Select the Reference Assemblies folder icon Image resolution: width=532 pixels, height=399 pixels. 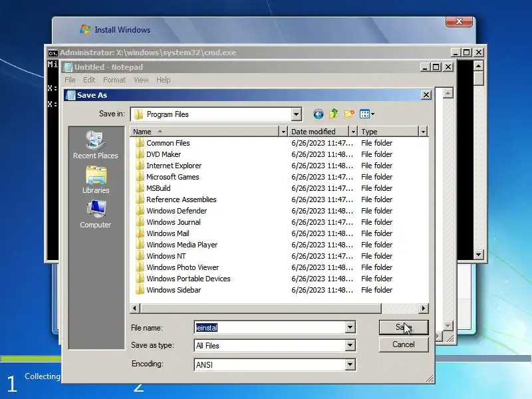pos(139,199)
